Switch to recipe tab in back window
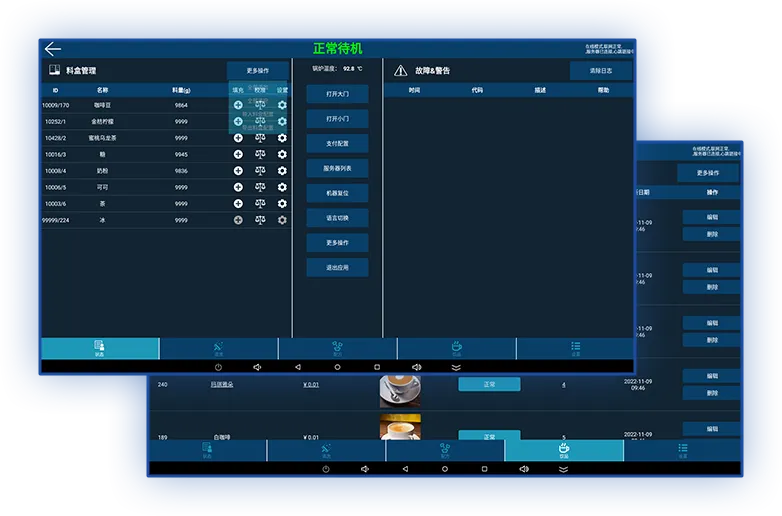Screen dimensions: 782x516 445,450
